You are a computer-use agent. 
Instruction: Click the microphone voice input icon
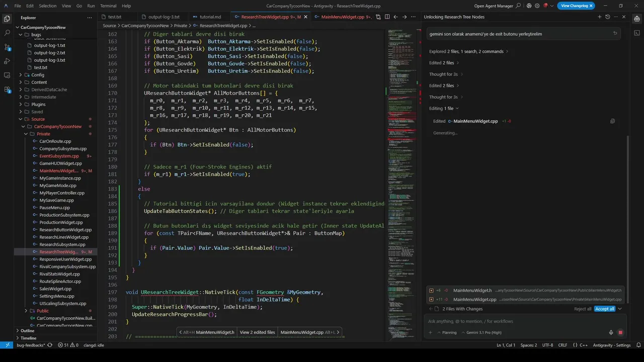tap(611, 332)
